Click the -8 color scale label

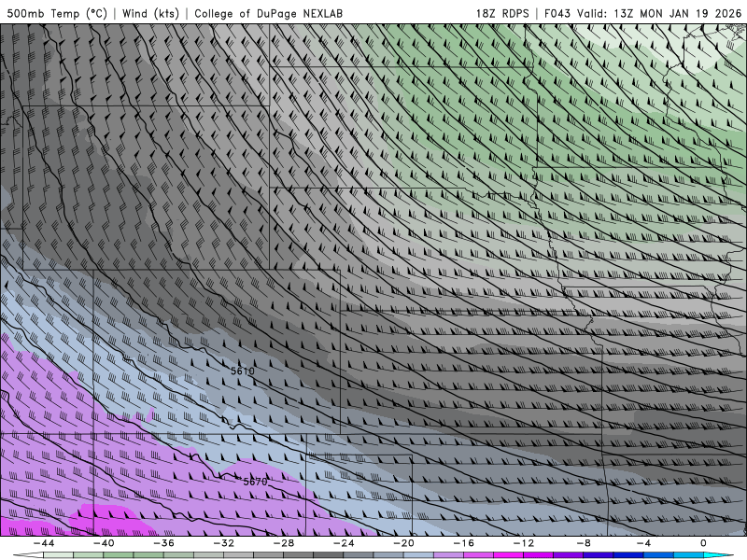584,543
